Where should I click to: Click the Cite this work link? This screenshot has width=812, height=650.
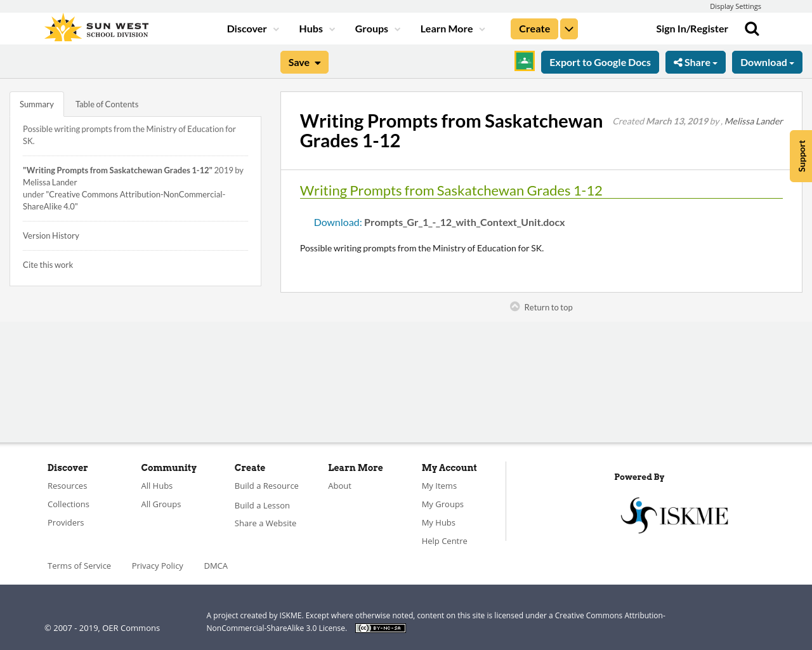click(x=48, y=263)
